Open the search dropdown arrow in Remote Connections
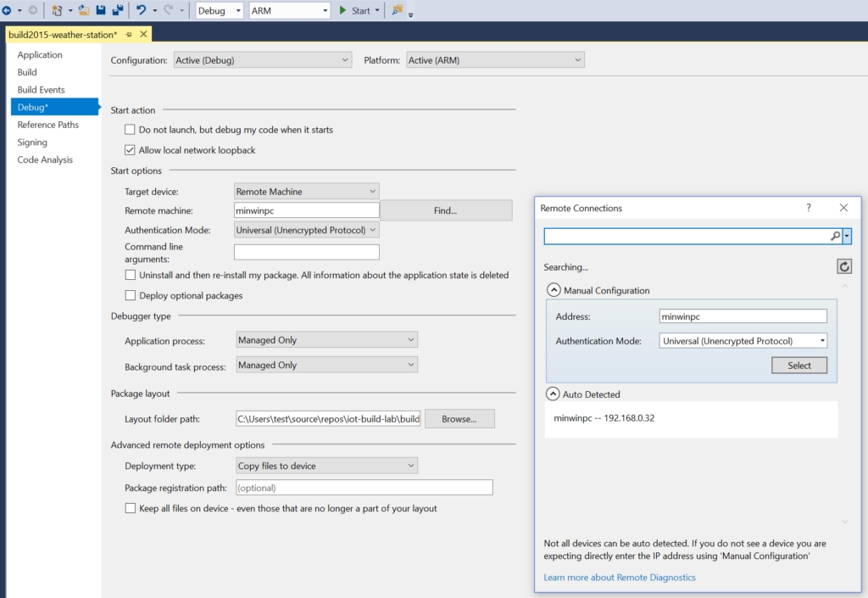 click(x=847, y=237)
